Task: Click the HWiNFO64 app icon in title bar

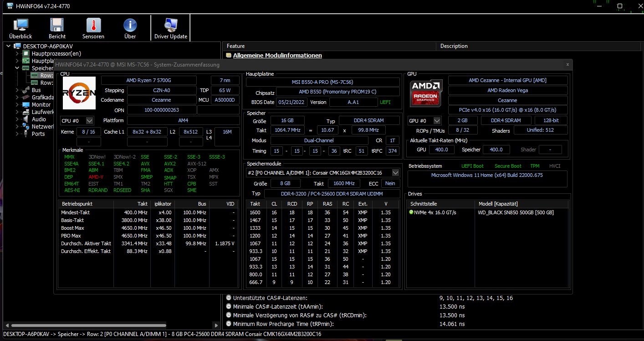Action: (10, 6)
